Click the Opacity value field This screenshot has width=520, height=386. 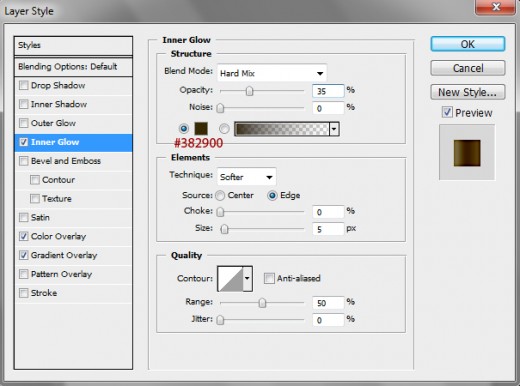point(328,91)
